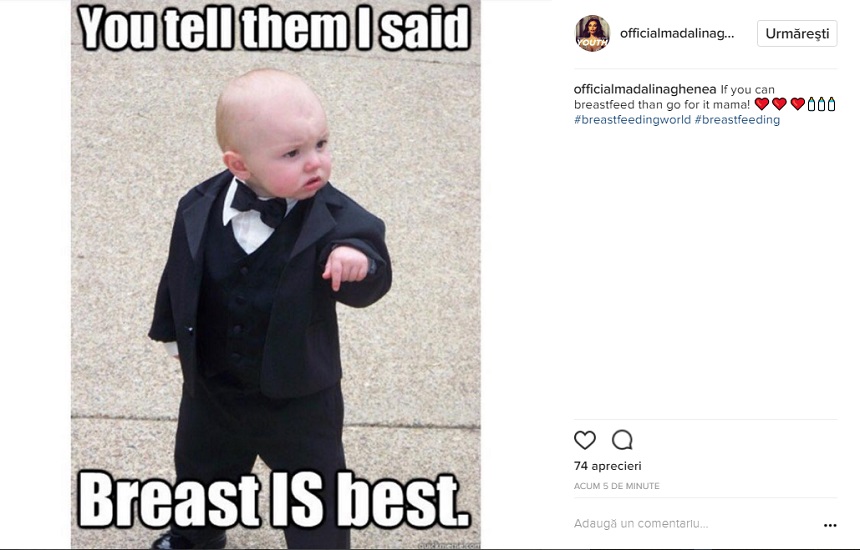Click the ACUM 5 DE MINUTE timestamp

click(616, 486)
